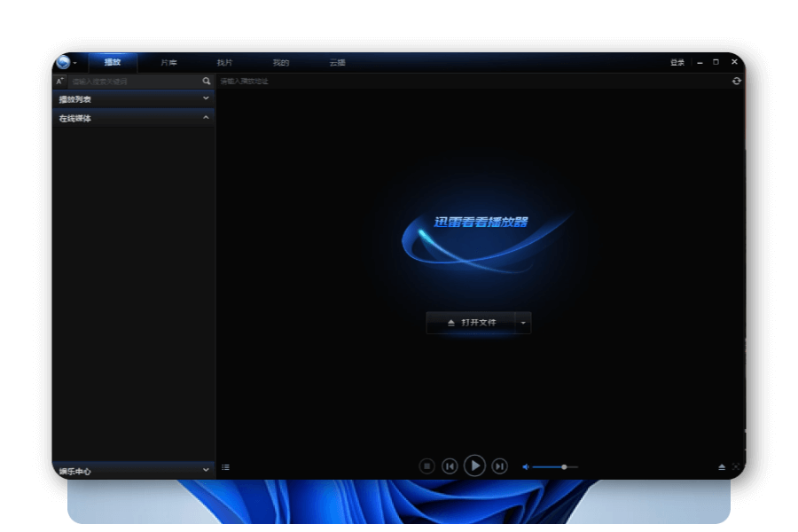Switch to the 播放 tab

click(x=113, y=62)
